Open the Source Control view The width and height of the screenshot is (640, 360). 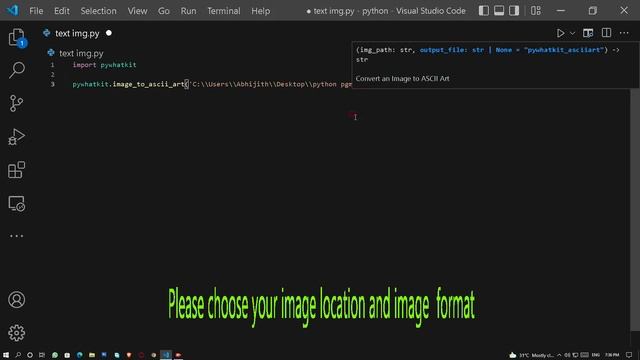[16, 103]
